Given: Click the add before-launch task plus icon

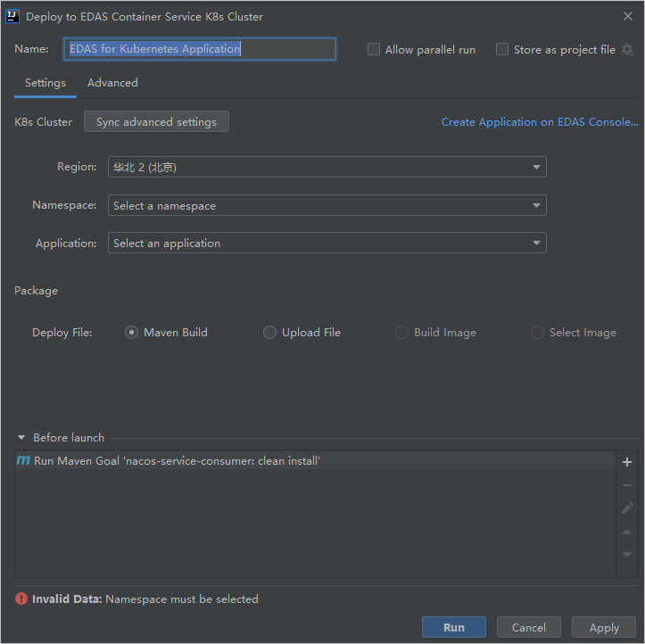Looking at the screenshot, I should tap(627, 462).
